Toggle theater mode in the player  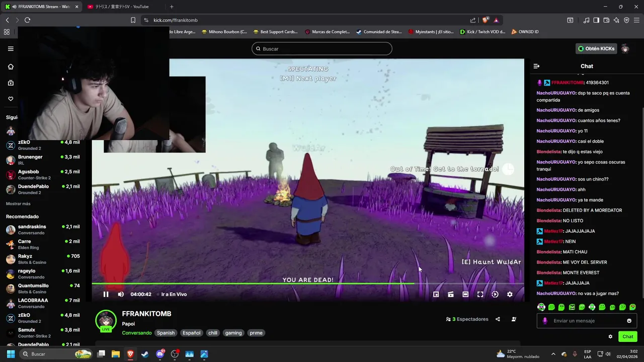(x=465, y=294)
